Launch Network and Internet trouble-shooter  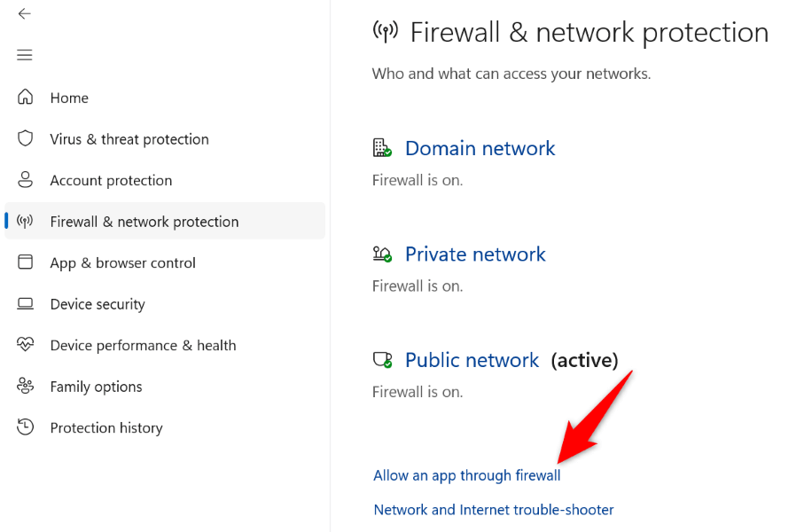click(x=493, y=510)
